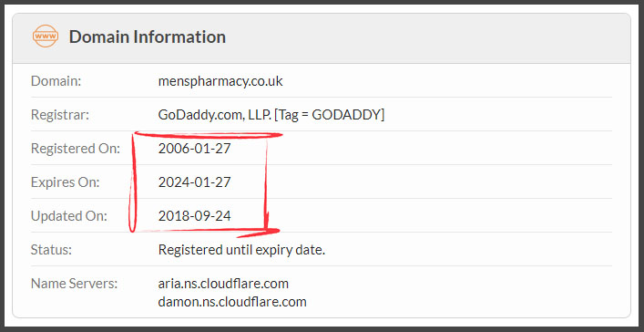Click the Name Servers: label
The height and width of the screenshot is (332, 644).
[74, 284]
